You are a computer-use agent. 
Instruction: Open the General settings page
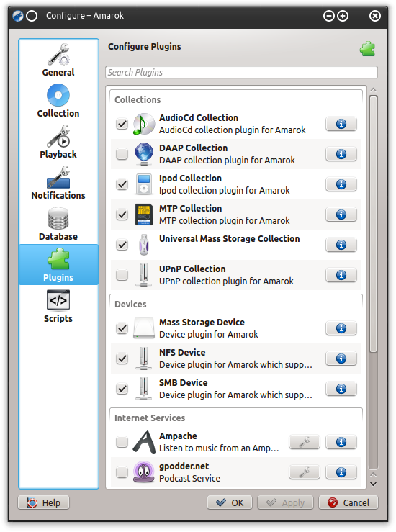coord(58,60)
